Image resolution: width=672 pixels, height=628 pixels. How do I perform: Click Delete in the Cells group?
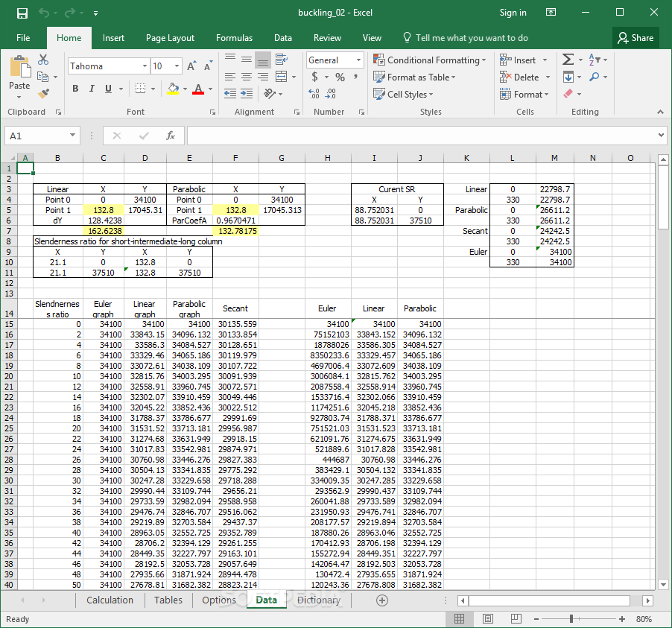pyautogui.click(x=524, y=77)
